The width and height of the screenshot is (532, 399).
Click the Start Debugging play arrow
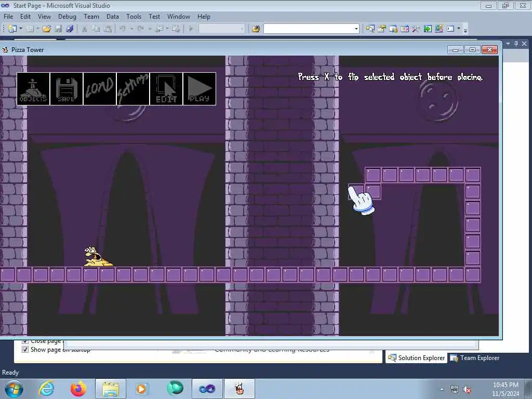(191, 29)
